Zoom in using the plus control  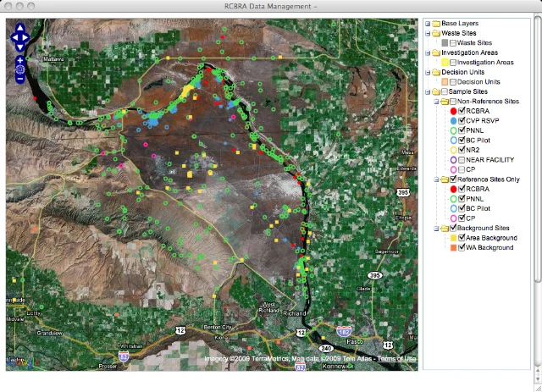tap(20, 60)
